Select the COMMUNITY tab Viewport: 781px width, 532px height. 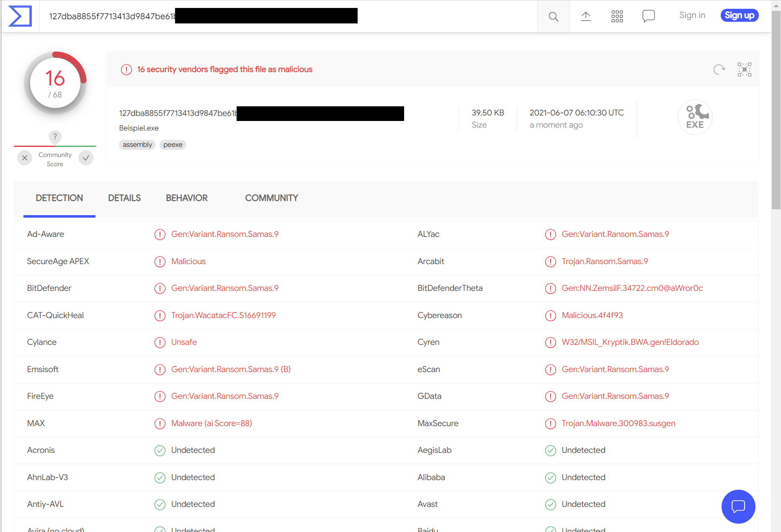point(271,198)
